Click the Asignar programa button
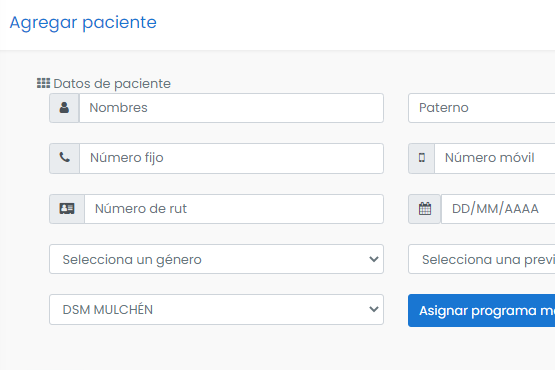This screenshot has height=370, width=555. click(481, 311)
